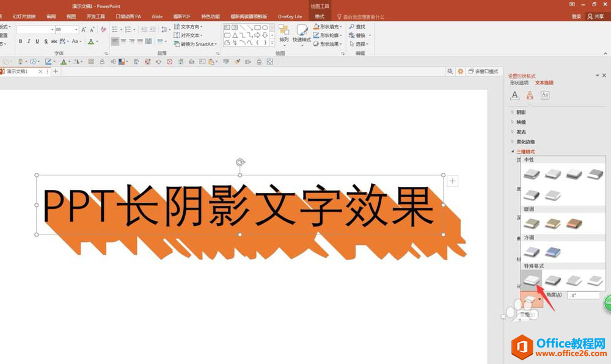Click the multi-window mode (多窗口模式) button
611x364 pixels.
(483, 71)
